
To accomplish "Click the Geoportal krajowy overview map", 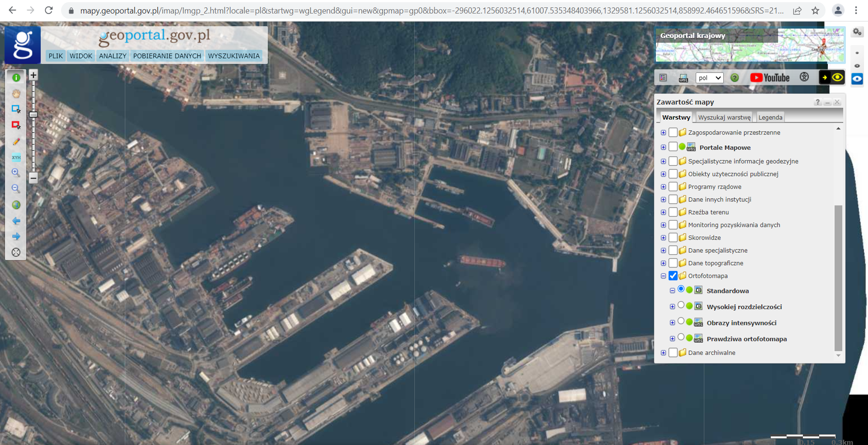I will (x=750, y=45).
